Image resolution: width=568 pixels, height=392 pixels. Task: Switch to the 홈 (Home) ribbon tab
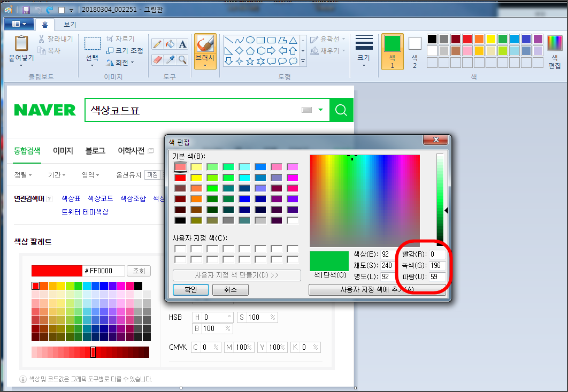(x=45, y=25)
